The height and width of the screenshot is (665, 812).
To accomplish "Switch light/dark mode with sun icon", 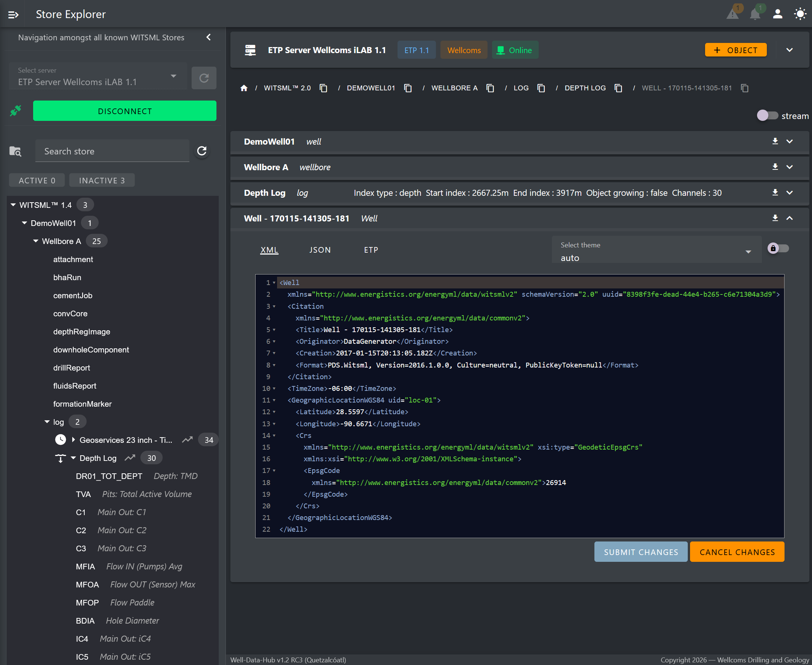I will coord(800,14).
